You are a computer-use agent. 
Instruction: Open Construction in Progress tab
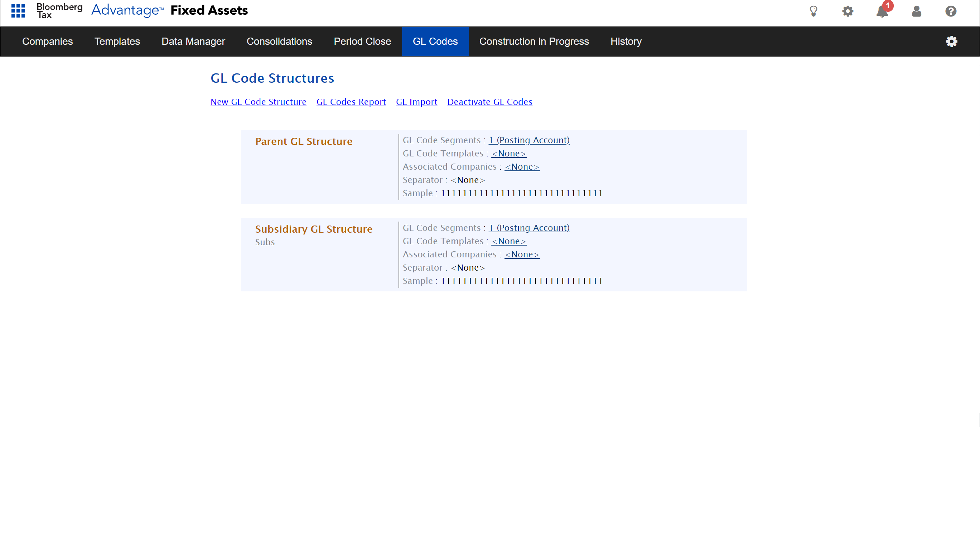tap(534, 42)
